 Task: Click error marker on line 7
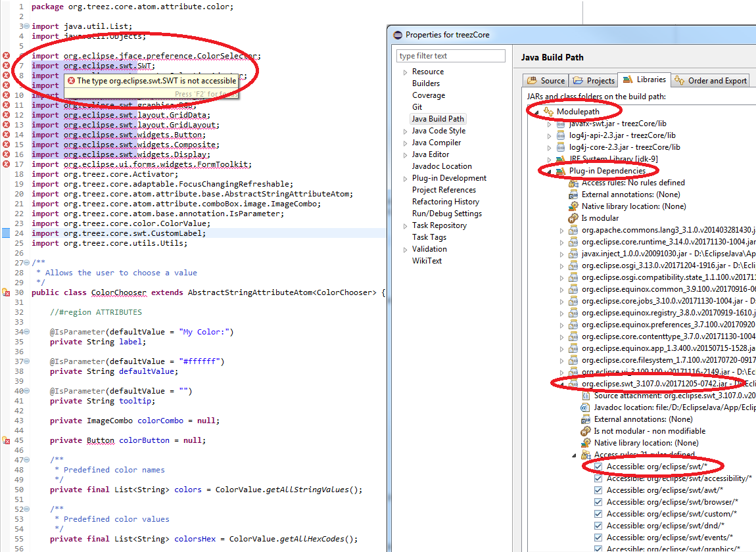tap(6, 66)
